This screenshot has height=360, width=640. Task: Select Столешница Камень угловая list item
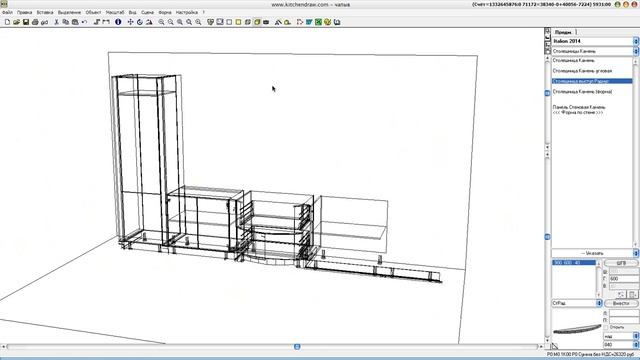582,71
